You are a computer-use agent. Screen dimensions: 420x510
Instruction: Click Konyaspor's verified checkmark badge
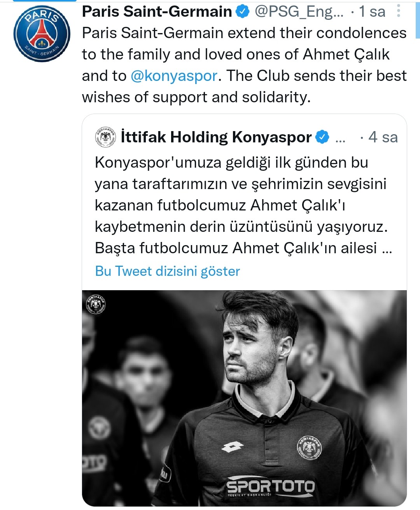tap(322, 136)
